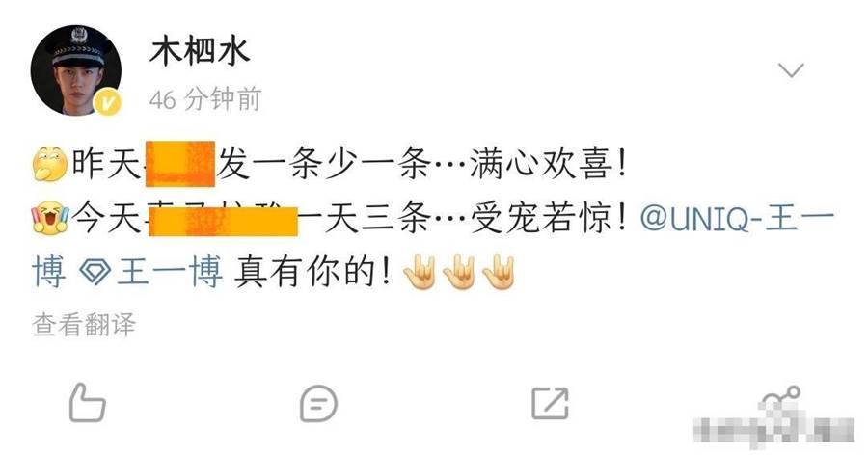Open comments via the speech bubble icon
This screenshot has height=455, width=868.
(x=318, y=404)
